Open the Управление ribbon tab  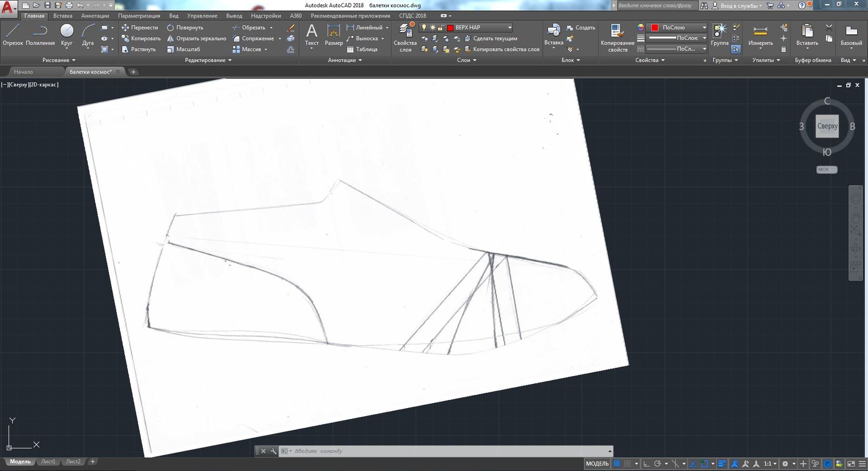[x=202, y=16]
